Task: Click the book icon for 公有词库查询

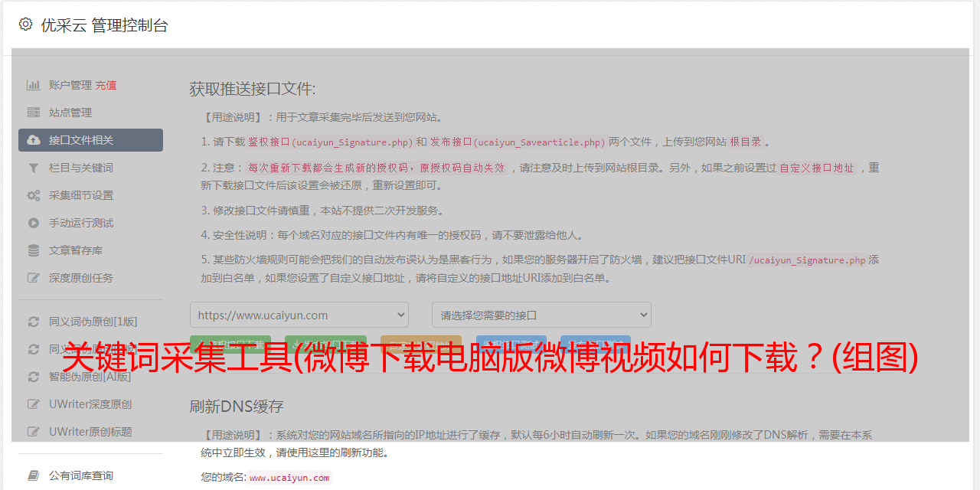Action: [34, 475]
